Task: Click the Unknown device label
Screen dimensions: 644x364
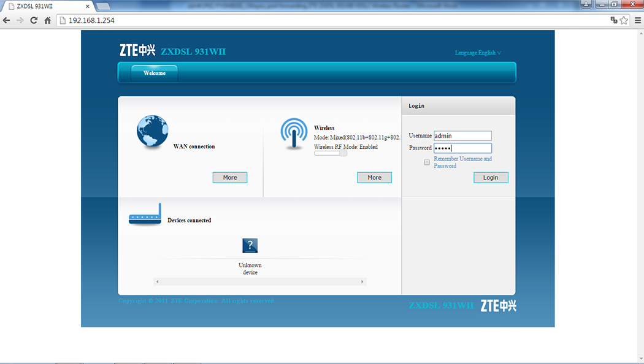Action: click(250, 269)
